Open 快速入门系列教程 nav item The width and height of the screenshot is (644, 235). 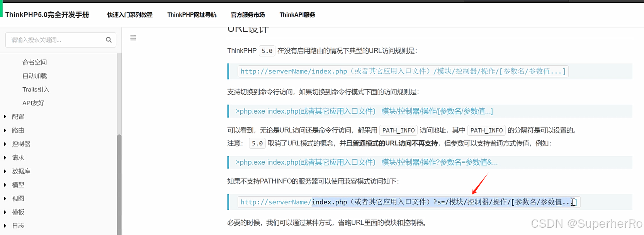click(130, 15)
